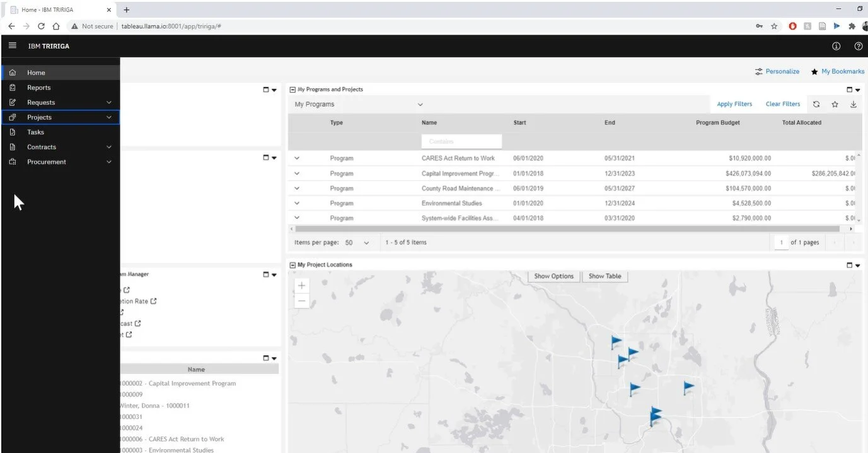
Task: Bookmark the report using the star icon
Action: tap(835, 103)
